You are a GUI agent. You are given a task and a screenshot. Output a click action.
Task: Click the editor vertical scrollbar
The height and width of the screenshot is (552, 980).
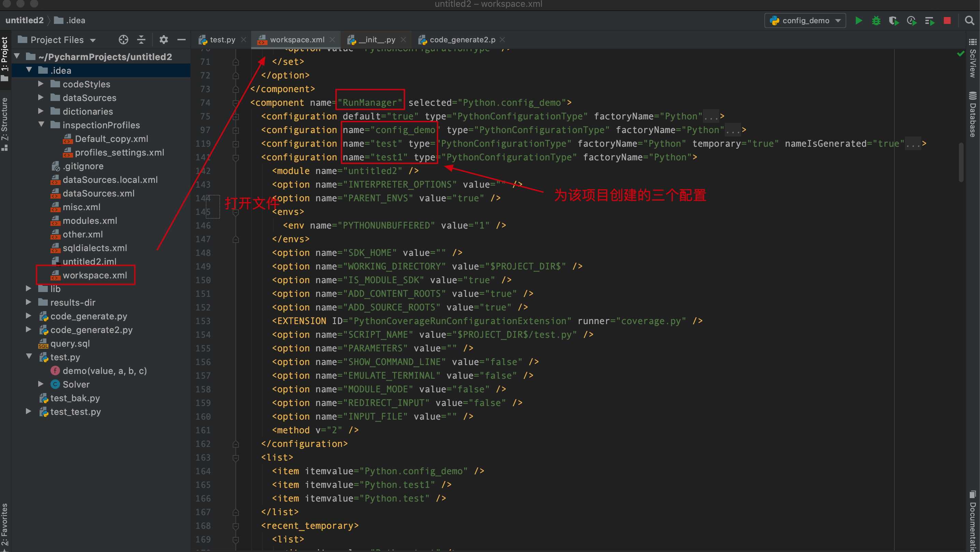click(961, 162)
